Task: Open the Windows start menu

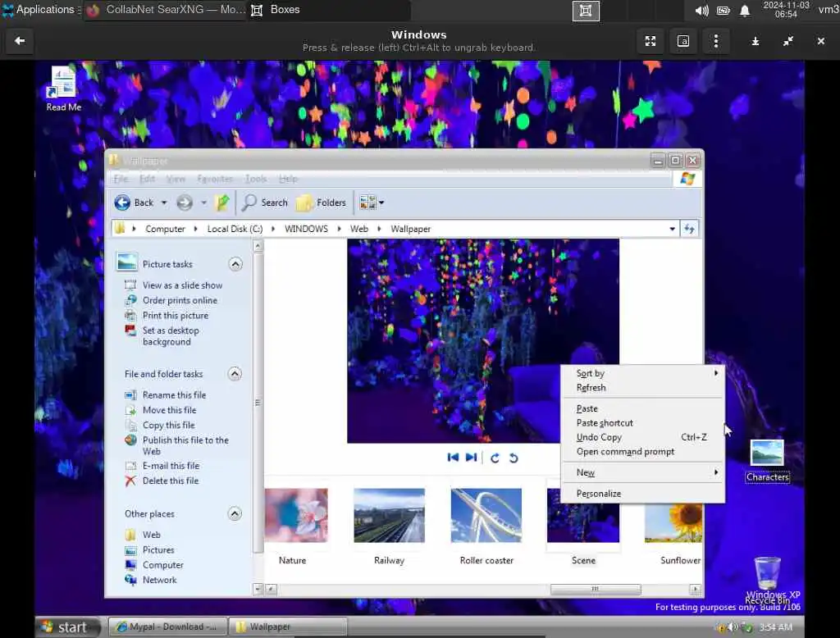Action: [x=68, y=627]
